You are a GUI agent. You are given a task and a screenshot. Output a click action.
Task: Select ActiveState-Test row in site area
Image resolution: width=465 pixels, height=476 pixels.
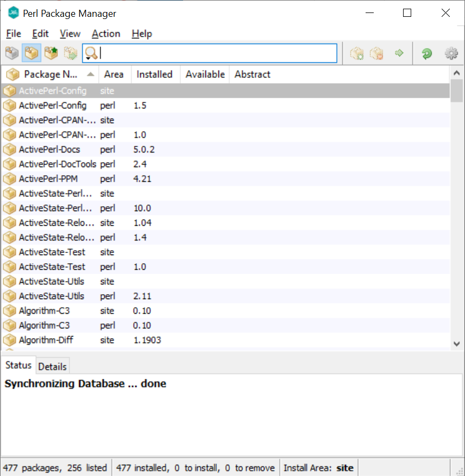[225, 252]
